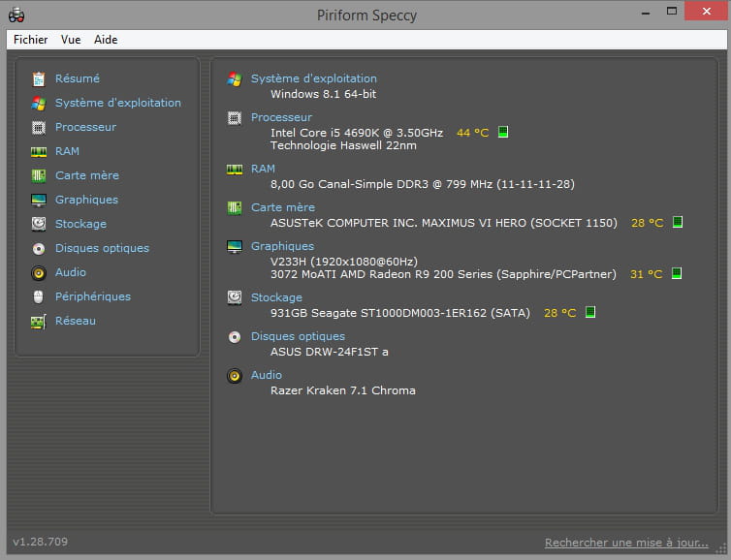
Task: Select Disques optiques in the sidebar
Action: 103,248
